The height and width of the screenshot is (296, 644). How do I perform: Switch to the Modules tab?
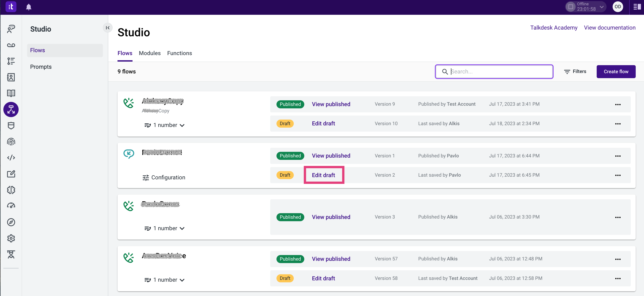click(150, 53)
